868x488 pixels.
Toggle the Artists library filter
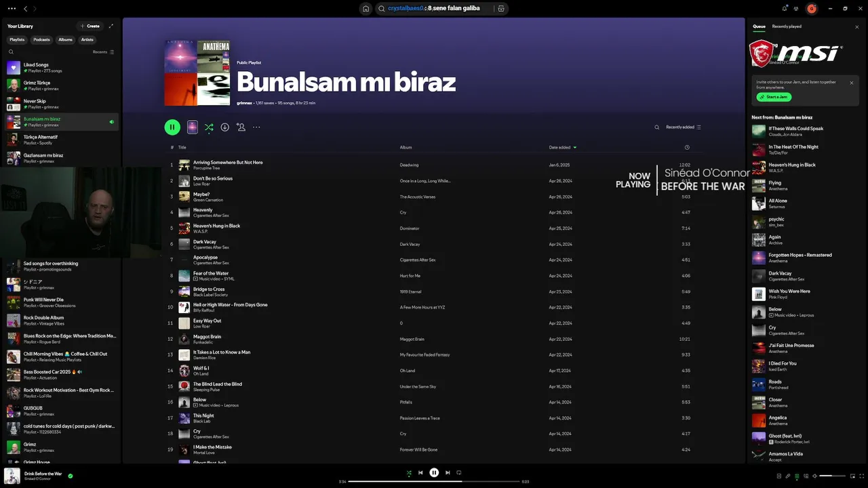tap(87, 39)
